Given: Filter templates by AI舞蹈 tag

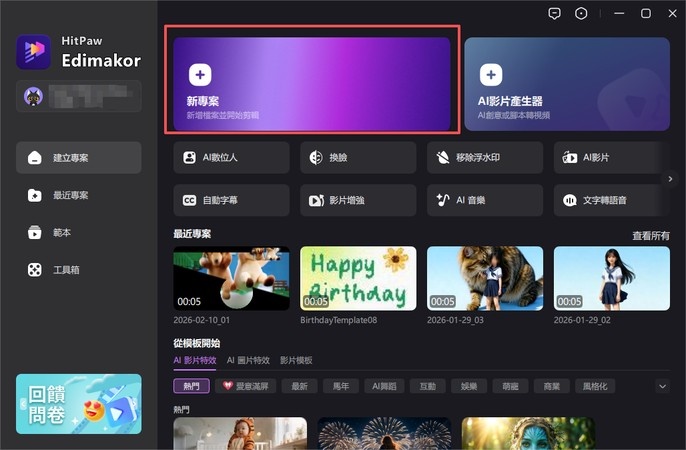Looking at the screenshot, I should tap(384, 386).
